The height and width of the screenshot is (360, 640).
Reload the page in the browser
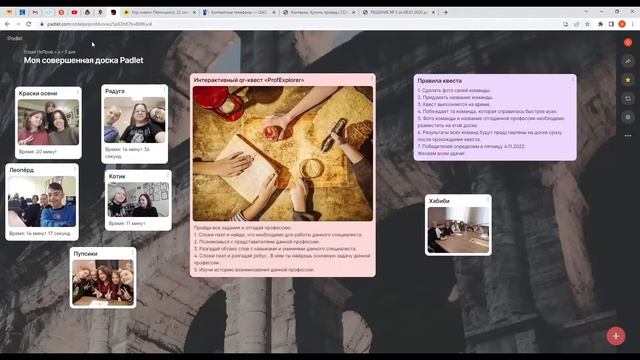click(29, 24)
